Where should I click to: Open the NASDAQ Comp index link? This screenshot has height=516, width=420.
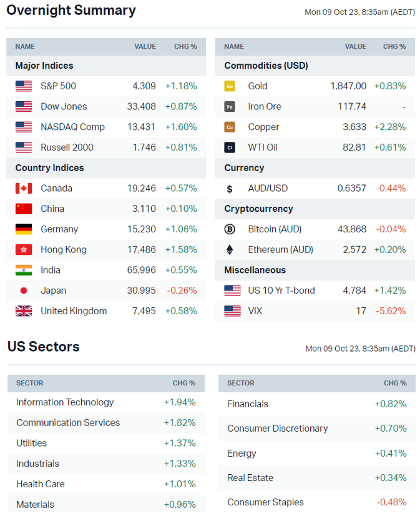[72, 127]
